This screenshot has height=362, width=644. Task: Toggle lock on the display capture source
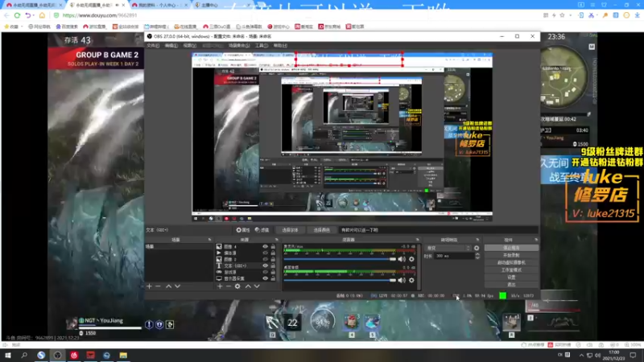(274, 278)
